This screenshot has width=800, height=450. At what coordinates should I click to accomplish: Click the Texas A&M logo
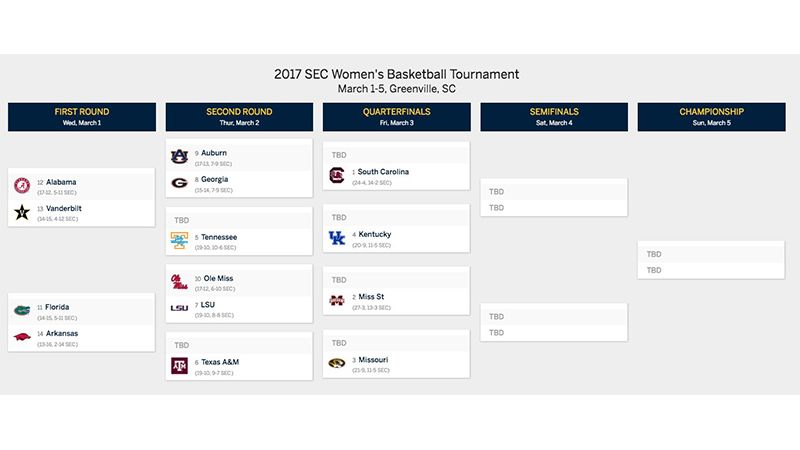point(179,365)
